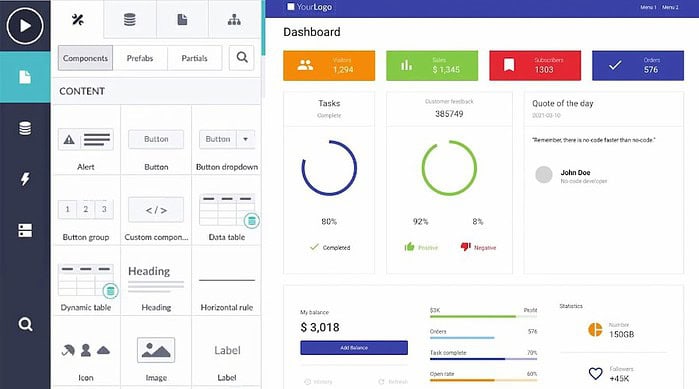This screenshot has height=389, width=699.
Task: Click the Task complete progress bar
Action: (x=483, y=359)
